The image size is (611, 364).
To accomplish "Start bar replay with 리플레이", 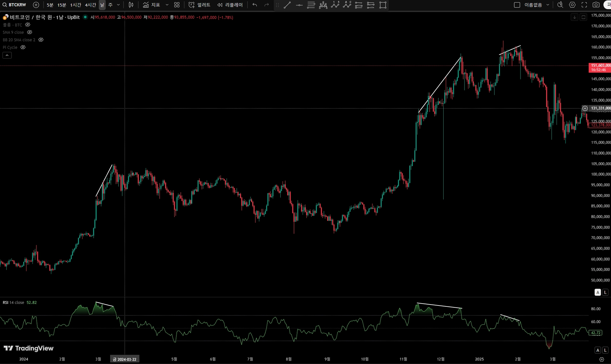I will [x=230, y=5].
